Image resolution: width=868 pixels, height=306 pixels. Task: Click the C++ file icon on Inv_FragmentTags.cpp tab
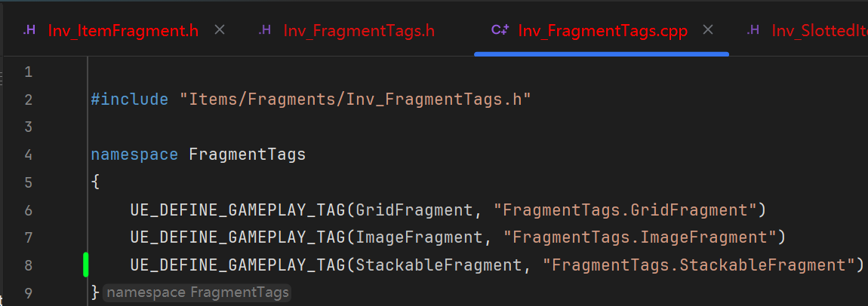pos(499,31)
